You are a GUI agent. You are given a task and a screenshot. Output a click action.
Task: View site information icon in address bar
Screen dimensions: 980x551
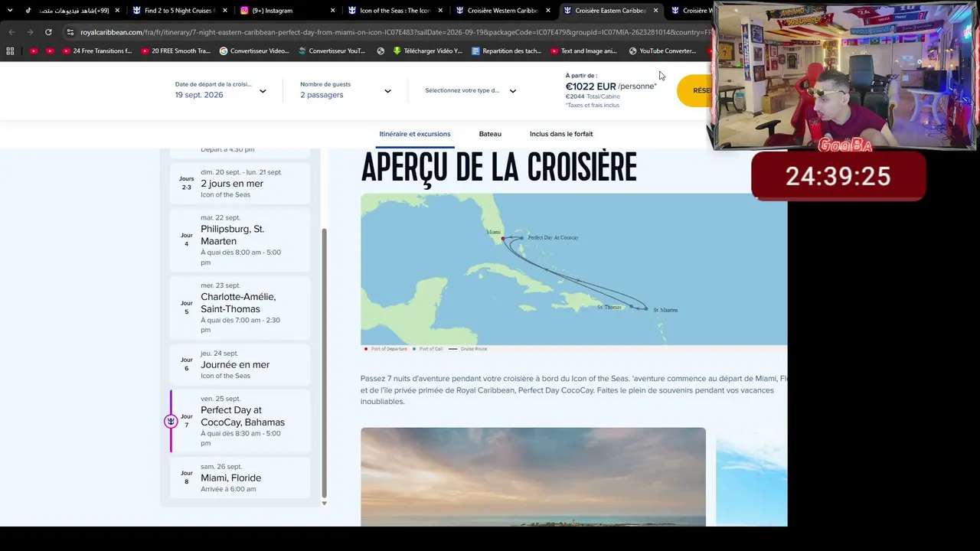click(70, 32)
